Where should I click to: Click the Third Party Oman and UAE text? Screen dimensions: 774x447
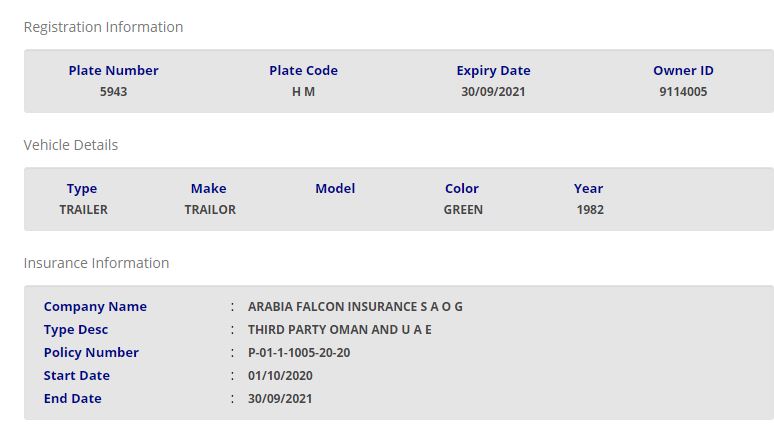pyautogui.click(x=340, y=330)
